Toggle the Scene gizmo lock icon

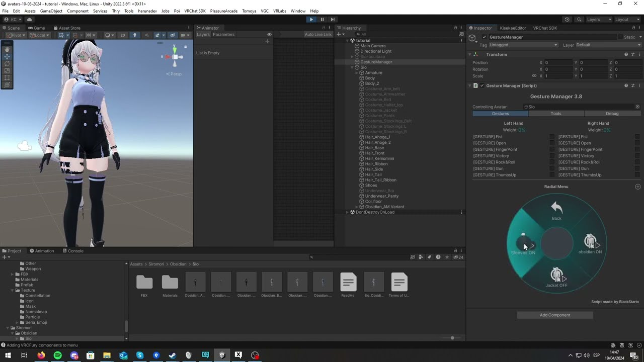point(185,47)
